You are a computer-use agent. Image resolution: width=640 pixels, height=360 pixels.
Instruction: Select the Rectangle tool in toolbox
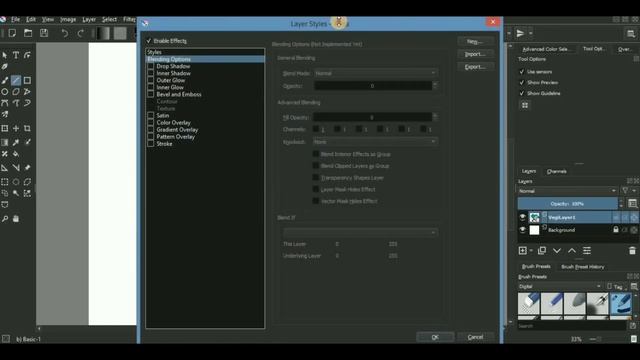click(x=27, y=80)
